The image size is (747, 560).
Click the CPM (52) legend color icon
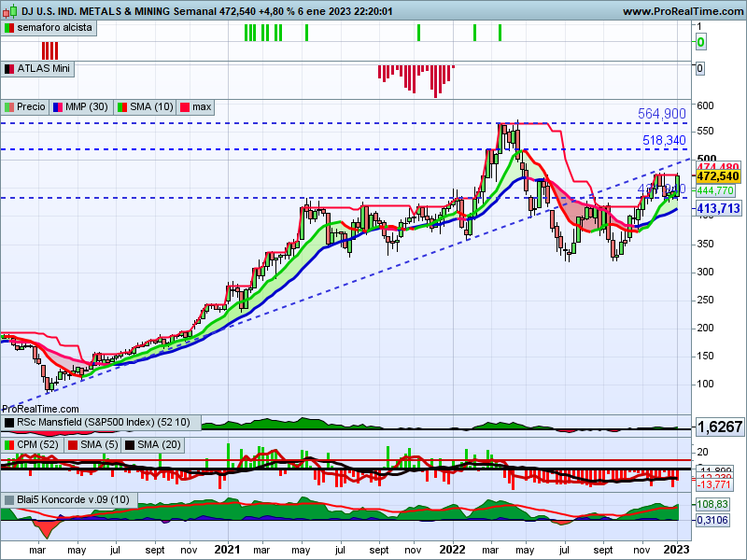(9, 445)
